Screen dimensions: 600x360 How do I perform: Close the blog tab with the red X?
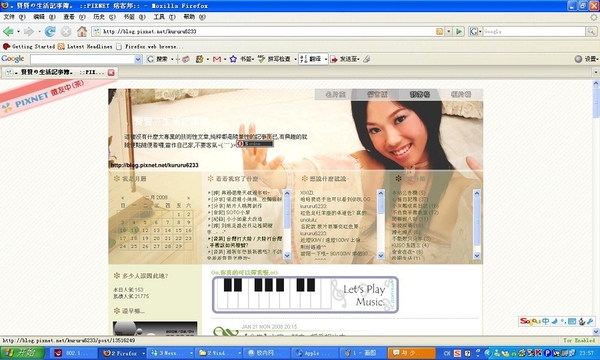(x=111, y=72)
